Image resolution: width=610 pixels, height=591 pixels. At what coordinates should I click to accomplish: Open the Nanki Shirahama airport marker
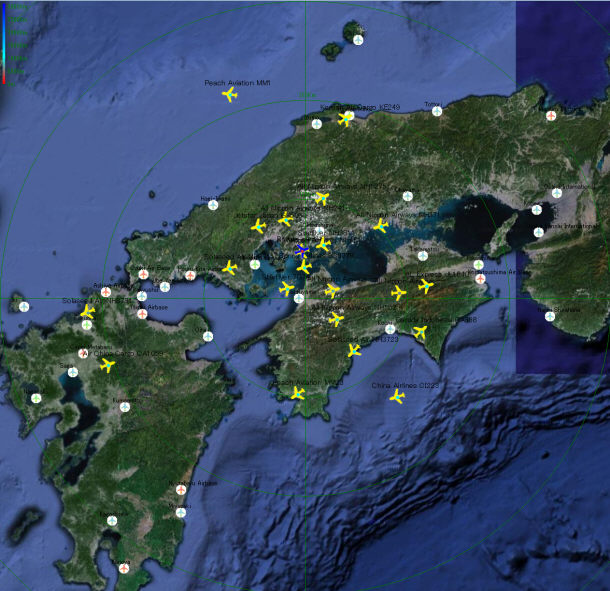(x=549, y=316)
